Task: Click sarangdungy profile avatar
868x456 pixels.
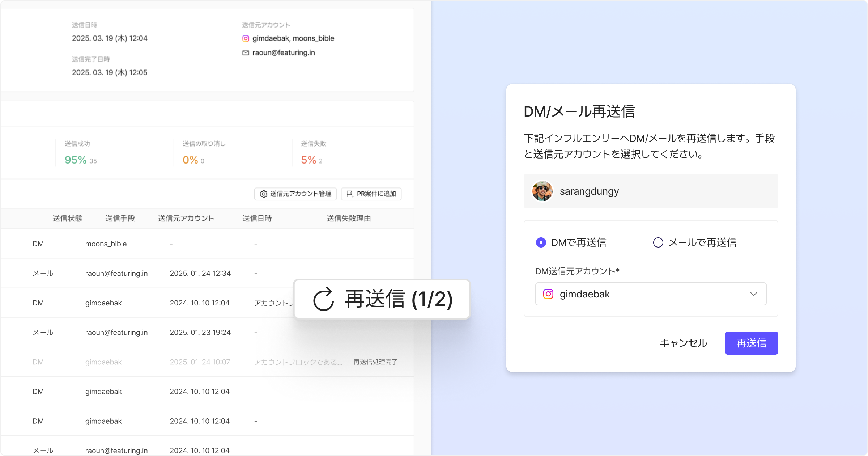Action: coord(542,191)
